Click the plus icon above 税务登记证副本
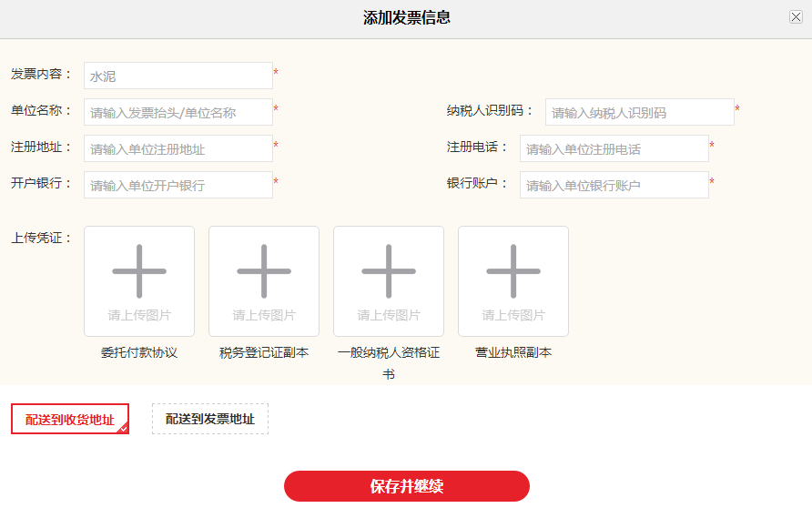 click(264, 271)
